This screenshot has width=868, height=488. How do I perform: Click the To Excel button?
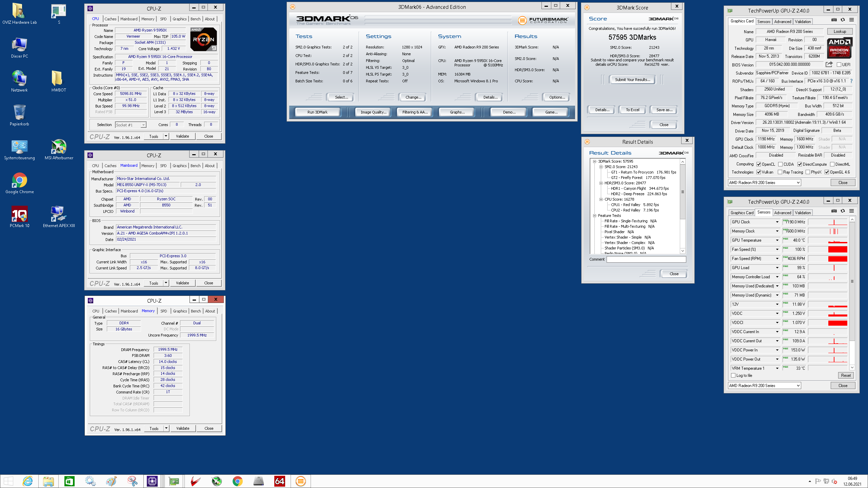632,110
